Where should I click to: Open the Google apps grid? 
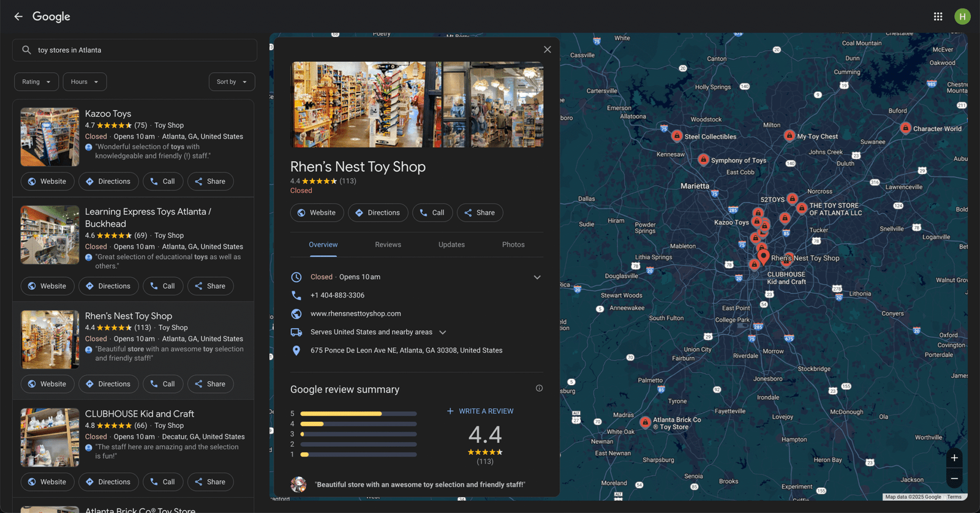tap(938, 17)
